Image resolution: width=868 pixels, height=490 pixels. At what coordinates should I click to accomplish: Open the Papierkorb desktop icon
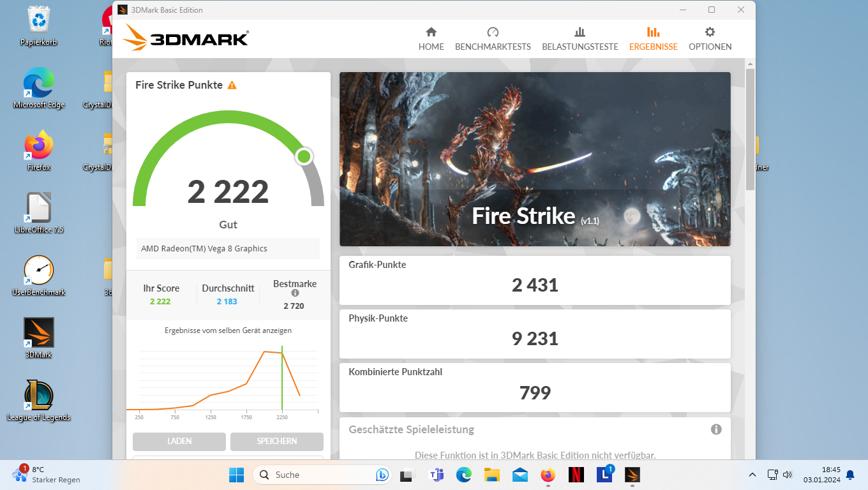[x=39, y=27]
